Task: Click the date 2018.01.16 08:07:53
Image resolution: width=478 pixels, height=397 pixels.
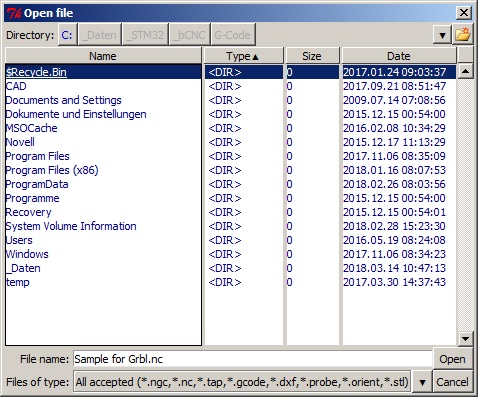Action: coord(394,170)
